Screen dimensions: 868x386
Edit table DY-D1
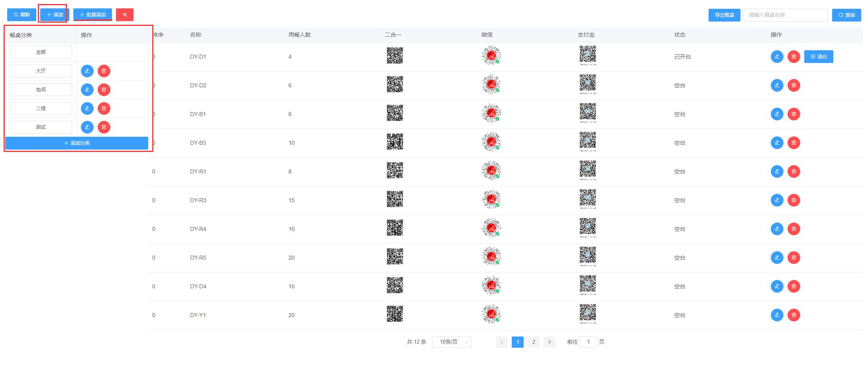click(x=777, y=57)
